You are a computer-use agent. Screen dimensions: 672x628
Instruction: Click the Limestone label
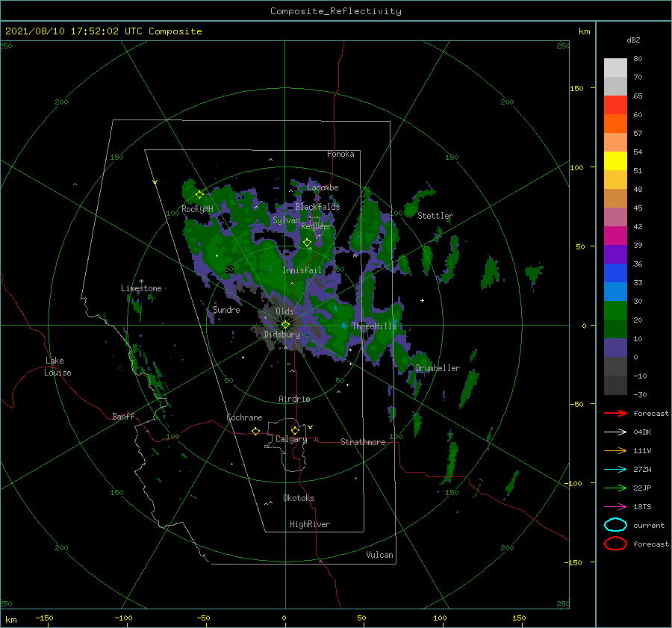(141, 288)
